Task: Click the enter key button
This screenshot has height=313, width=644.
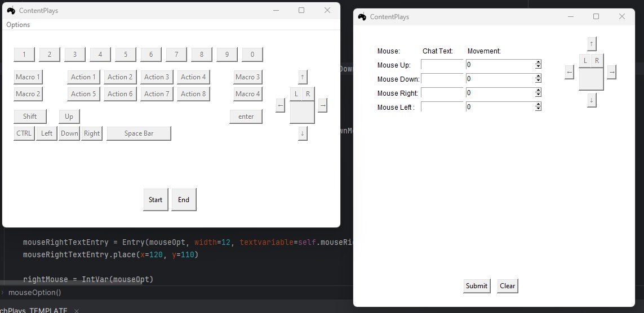Action: 246,117
